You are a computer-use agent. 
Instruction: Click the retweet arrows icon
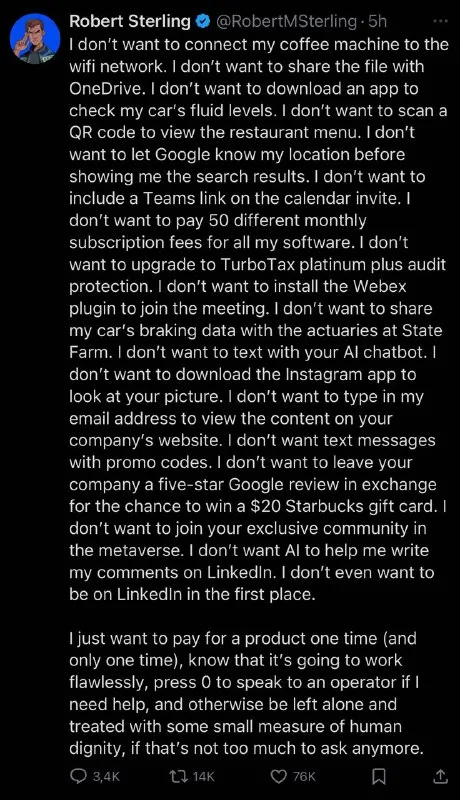pyautogui.click(x=178, y=776)
